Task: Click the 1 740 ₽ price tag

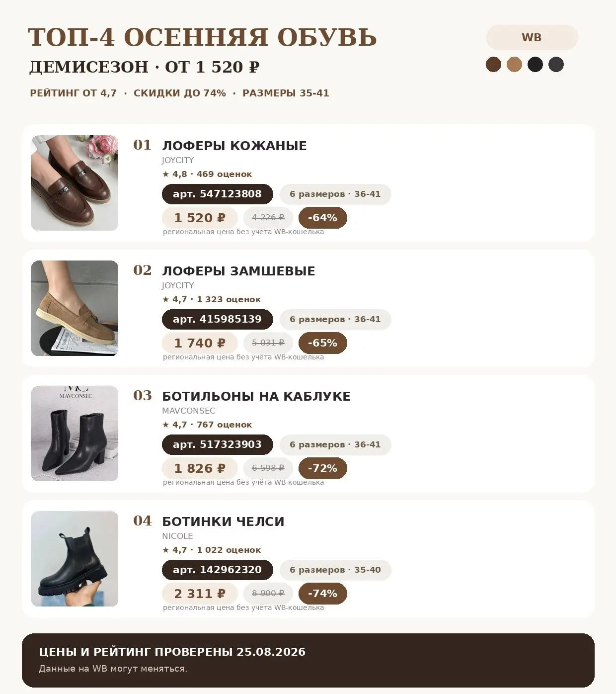Action: (200, 343)
